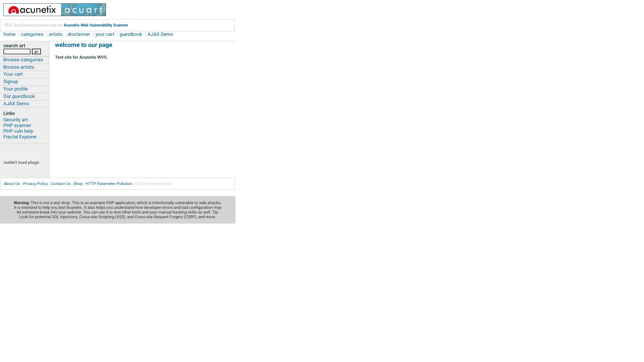Screen dimensions: 644x362
Task: Open the categories menu item
Action: coord(32,35)
